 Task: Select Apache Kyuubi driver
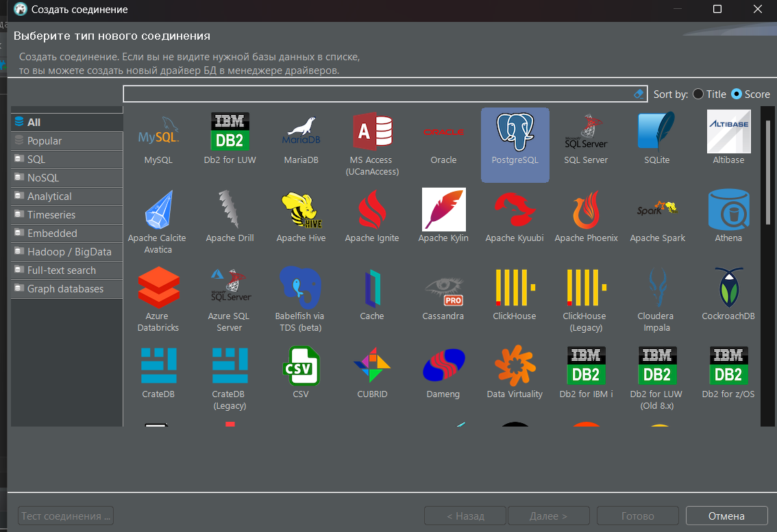(515, 217)
